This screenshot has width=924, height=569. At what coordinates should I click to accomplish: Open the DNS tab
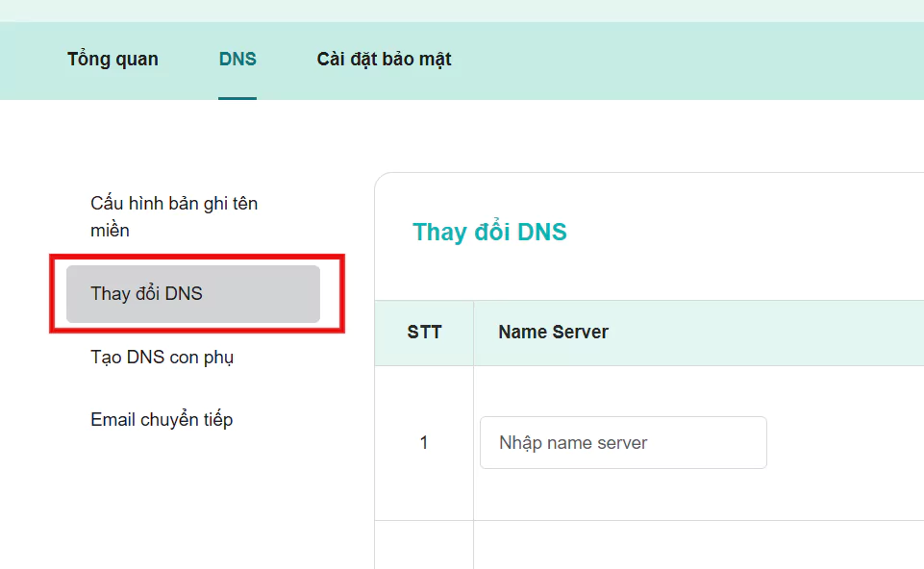pos(237,59)
